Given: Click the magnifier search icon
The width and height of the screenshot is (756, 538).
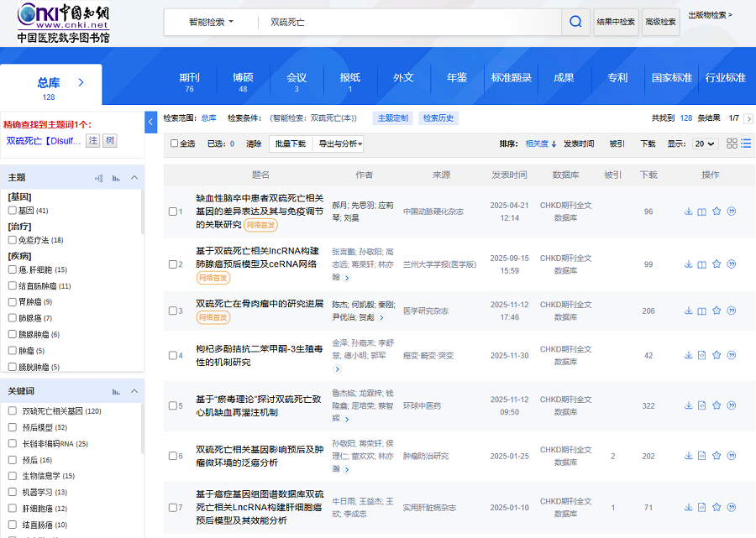Looking at the screenshot, I should coord(575,22).
